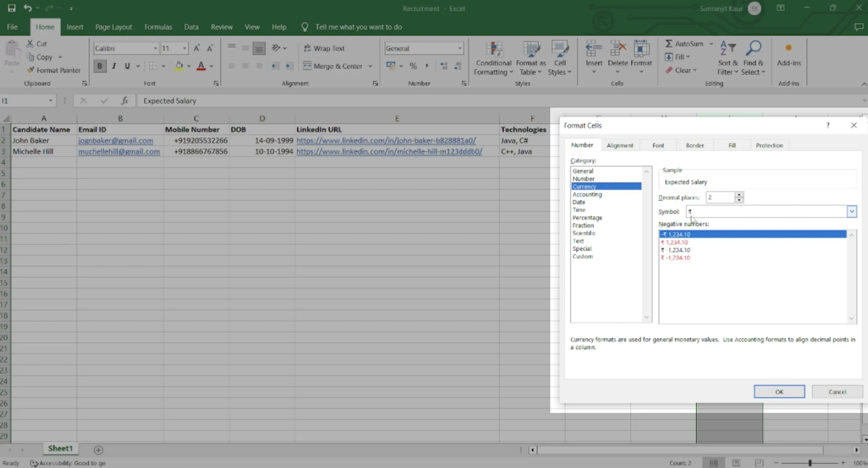868x468 pixels.
Task: Click the Add-ins icon
Action: point(789,48)
